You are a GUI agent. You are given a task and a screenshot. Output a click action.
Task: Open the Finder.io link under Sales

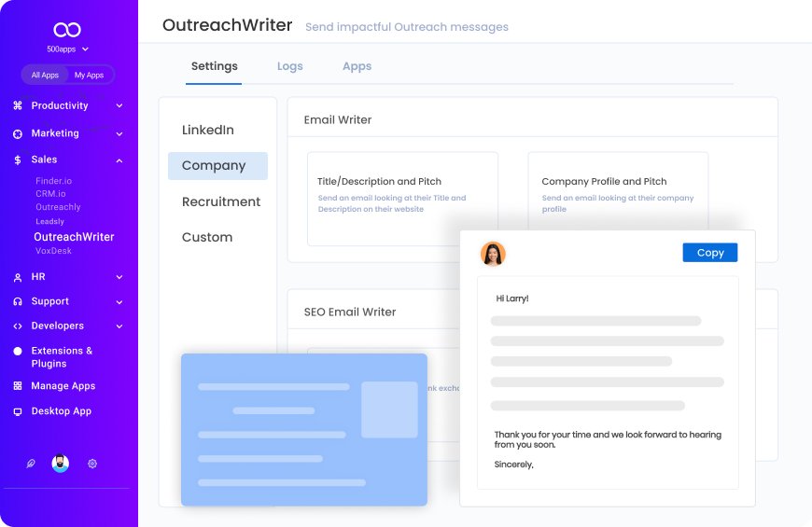coord(53,181)
